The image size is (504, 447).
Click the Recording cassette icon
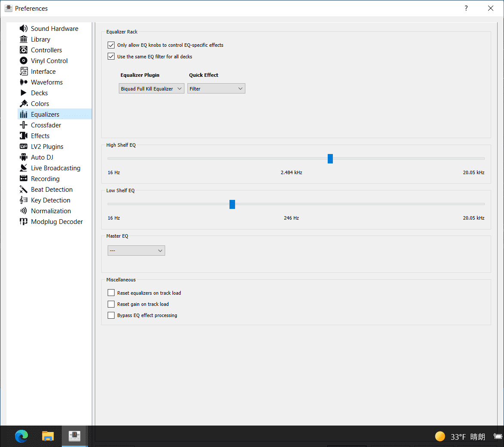(24, 179)
